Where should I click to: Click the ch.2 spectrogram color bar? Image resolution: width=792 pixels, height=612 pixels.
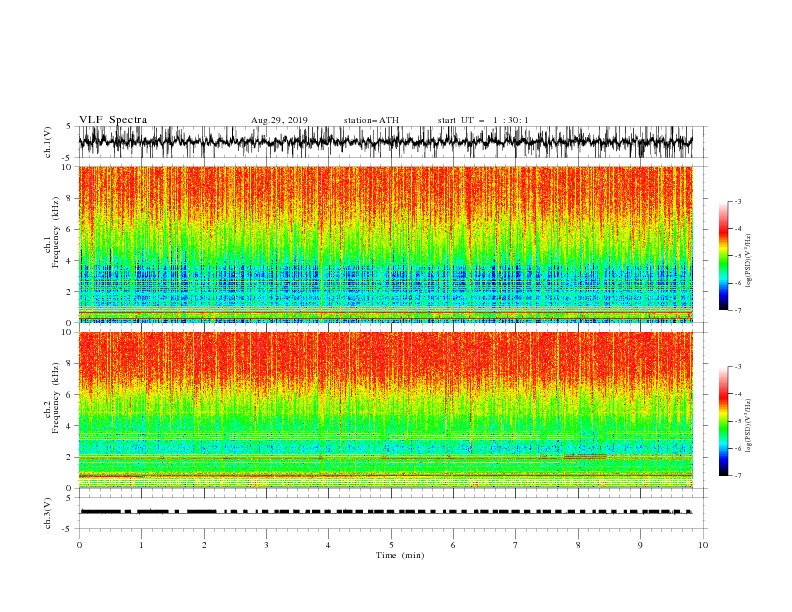pos(723,421)
